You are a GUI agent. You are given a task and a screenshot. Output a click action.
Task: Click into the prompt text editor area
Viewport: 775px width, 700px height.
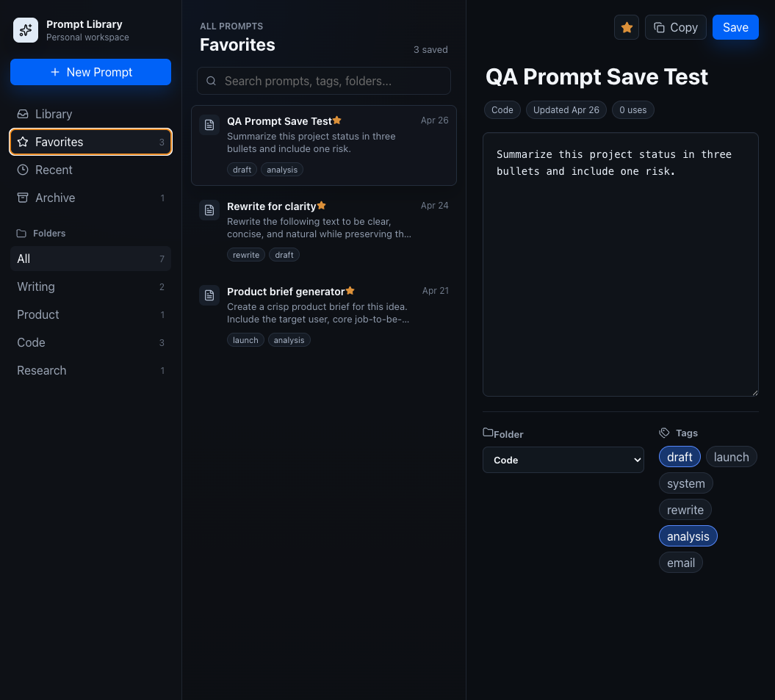pyautogui.click(x=620, y=279)
